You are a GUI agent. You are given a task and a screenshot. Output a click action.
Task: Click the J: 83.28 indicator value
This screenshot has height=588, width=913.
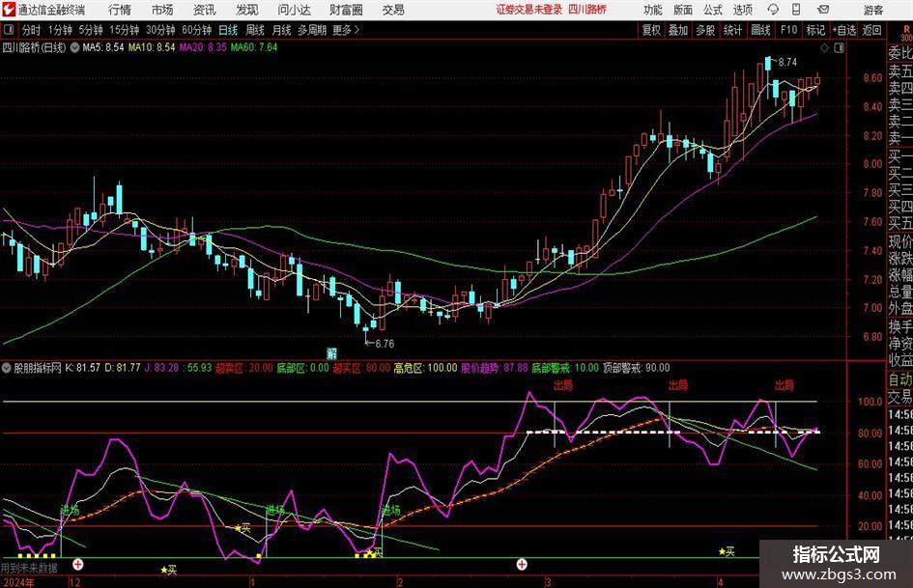[x=162, y=368]
